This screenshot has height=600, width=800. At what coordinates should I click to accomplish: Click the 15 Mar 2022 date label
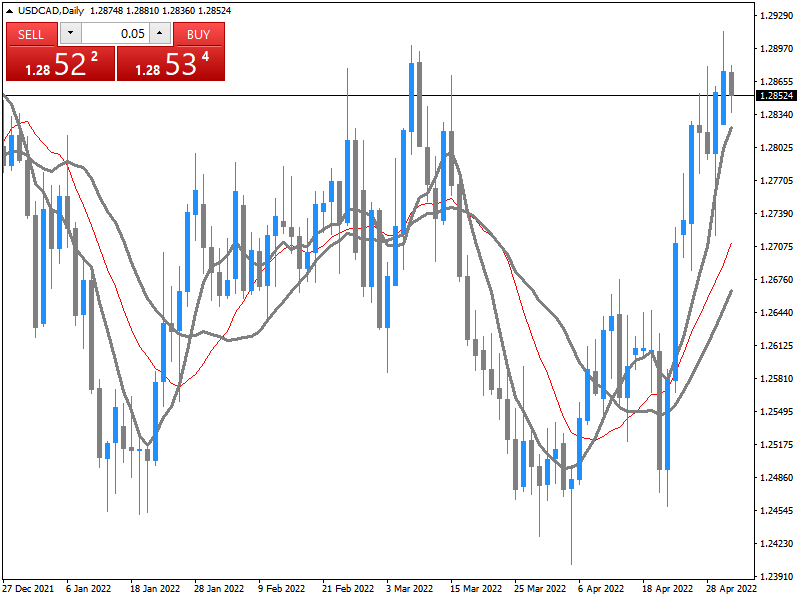473,589
